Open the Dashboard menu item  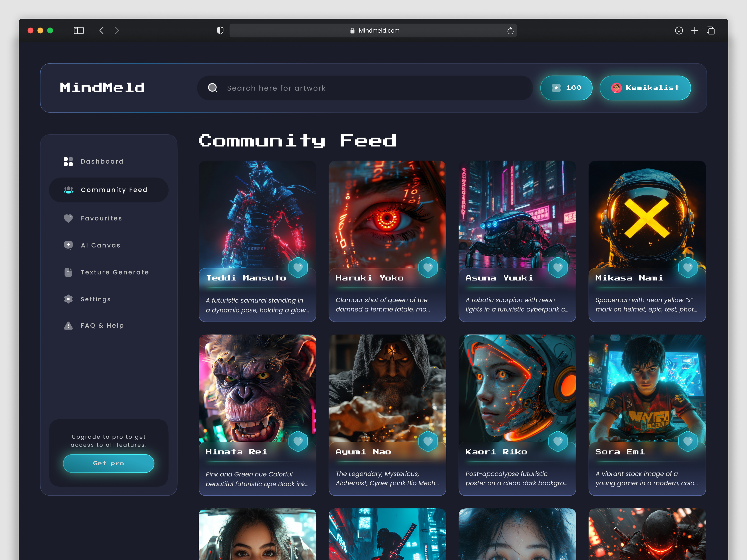click(109, 161)
